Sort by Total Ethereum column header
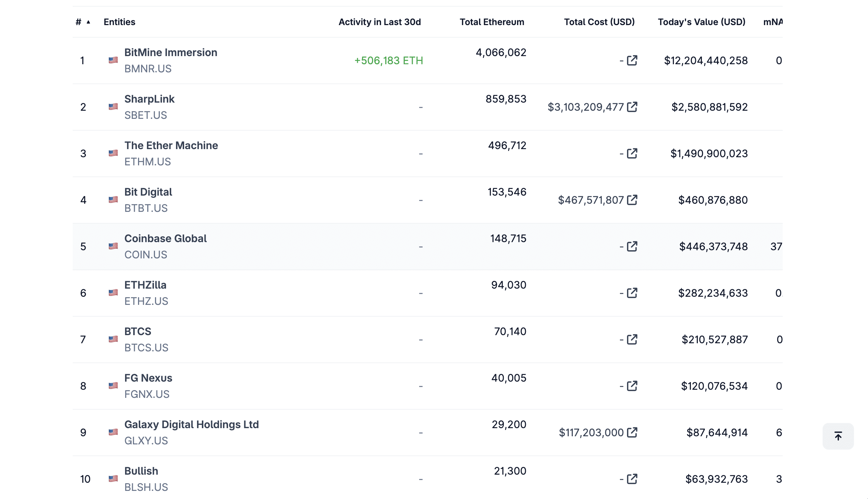 [x=492, y=22]
